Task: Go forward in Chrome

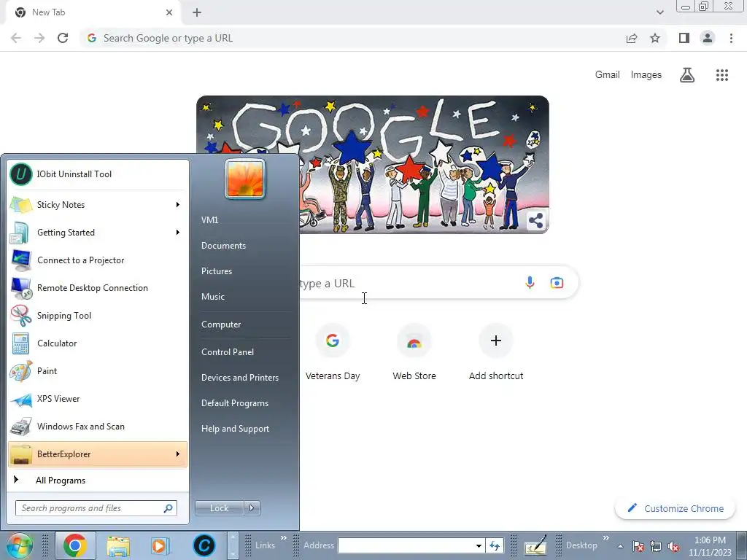Action: click(x=39, y=38)
